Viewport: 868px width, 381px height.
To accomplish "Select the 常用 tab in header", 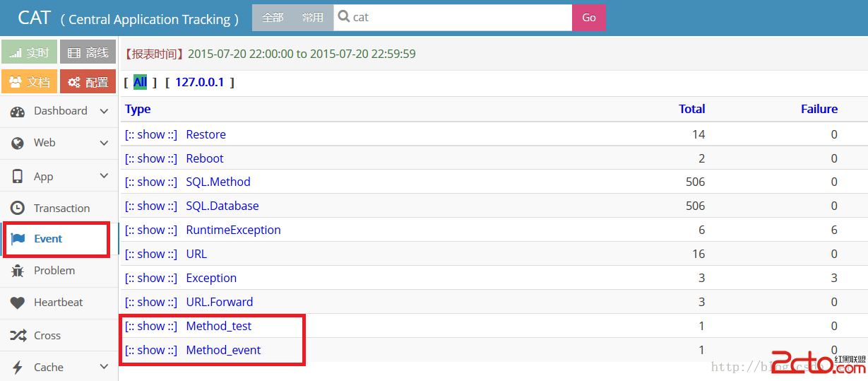I will (x=313, y=18).
